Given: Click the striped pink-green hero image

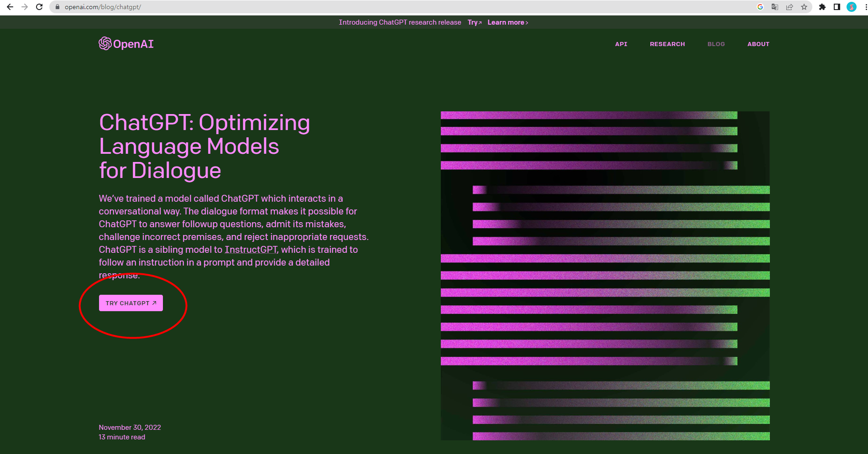Looking at the screenshot, I should pyautogui.click(x=605, y=276).
